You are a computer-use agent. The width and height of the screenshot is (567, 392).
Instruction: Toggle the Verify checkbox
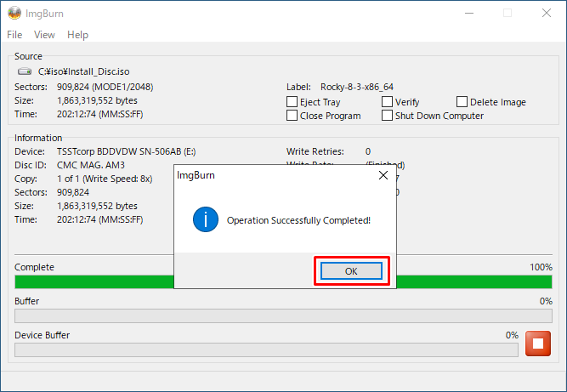click(x=388, y=102)
